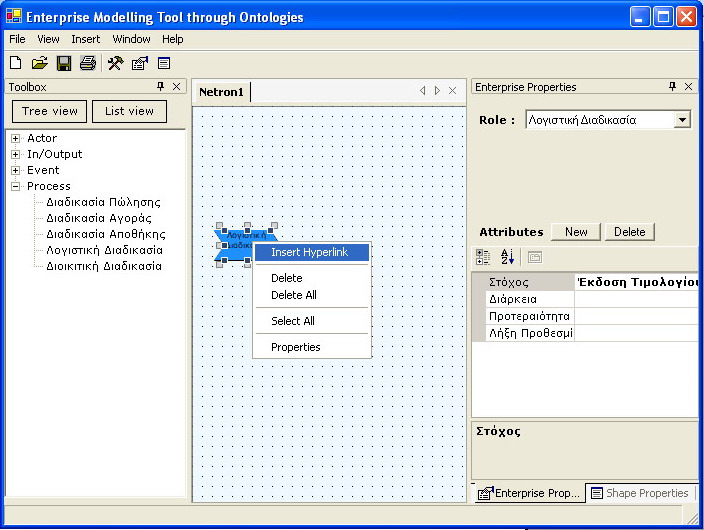
Task: Expand the In/Output tree node
Action: (15, 155)
